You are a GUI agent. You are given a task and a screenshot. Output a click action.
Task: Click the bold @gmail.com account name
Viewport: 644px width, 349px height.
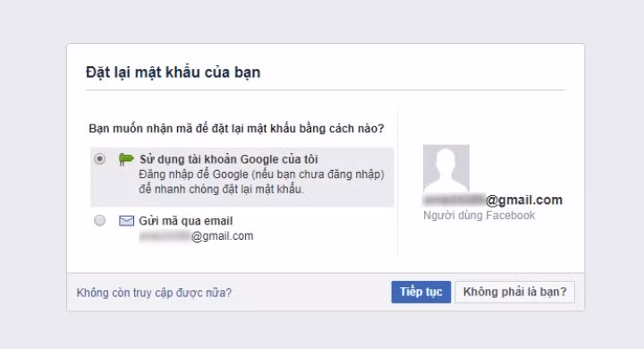point(524,200)
